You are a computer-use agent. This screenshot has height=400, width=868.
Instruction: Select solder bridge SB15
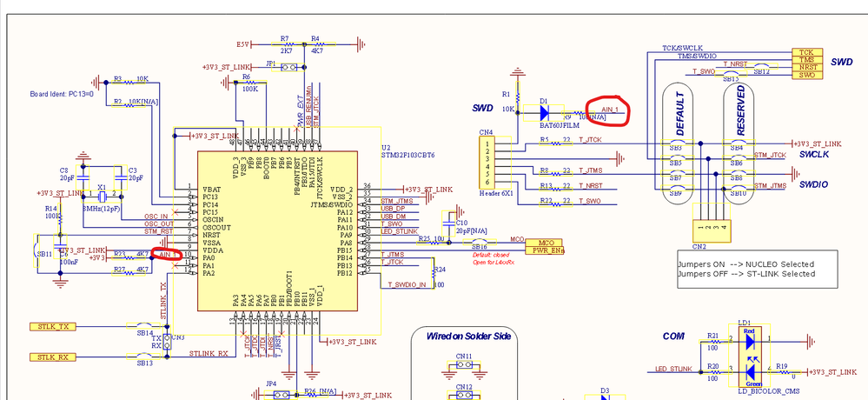[x=732, y=76]
